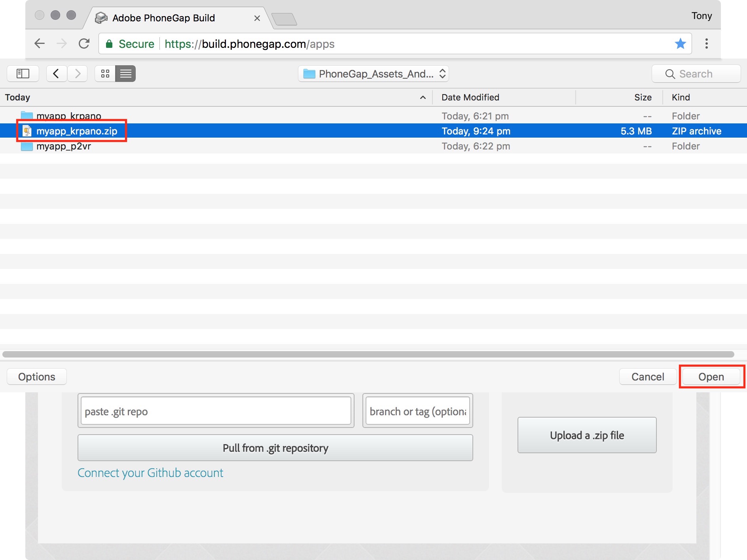Click Open to upload the zip
Image resolution: width=747 pixels, height=560 pixels.
(711, 377)
